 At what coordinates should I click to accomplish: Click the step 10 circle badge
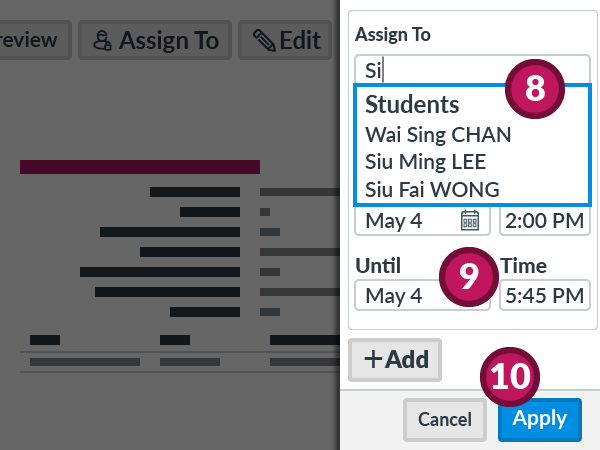(511, 375)
